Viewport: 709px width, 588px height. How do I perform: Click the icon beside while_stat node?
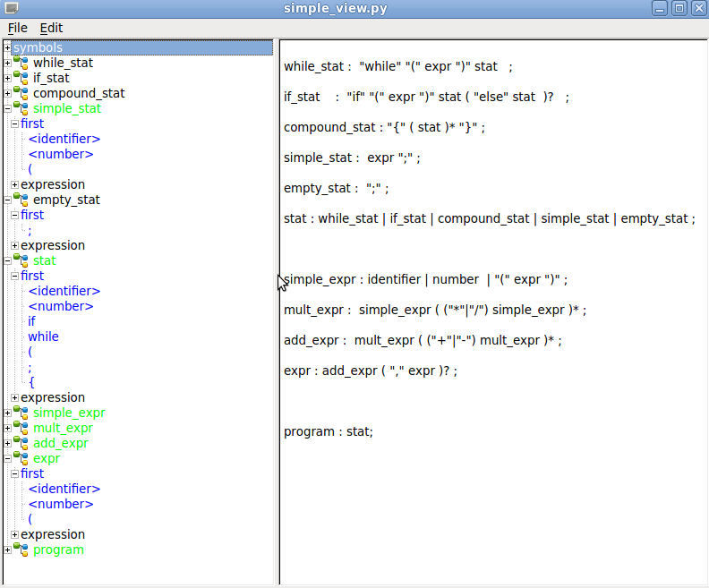[21, 64]
